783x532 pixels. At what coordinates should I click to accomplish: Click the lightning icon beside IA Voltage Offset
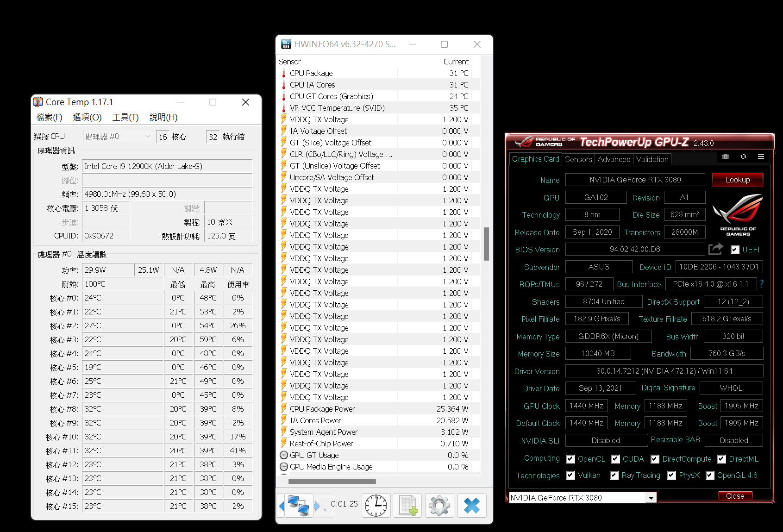(x=284, y=131)
